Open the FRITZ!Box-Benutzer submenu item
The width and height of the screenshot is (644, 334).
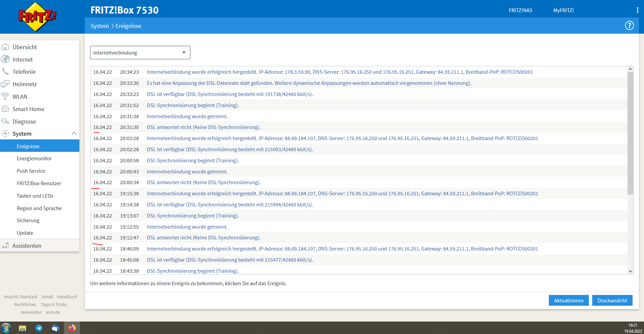[x=40, y=183]
